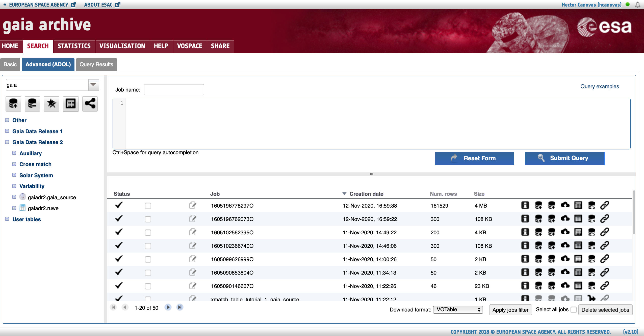This screenshot has height=336, width=644.
Task: Tick checkbox for job 1605196778297O
Action: pos(148,206)
